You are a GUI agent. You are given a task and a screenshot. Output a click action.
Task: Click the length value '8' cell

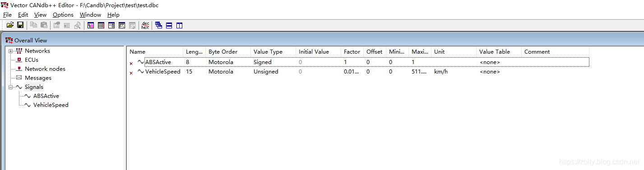187,62
